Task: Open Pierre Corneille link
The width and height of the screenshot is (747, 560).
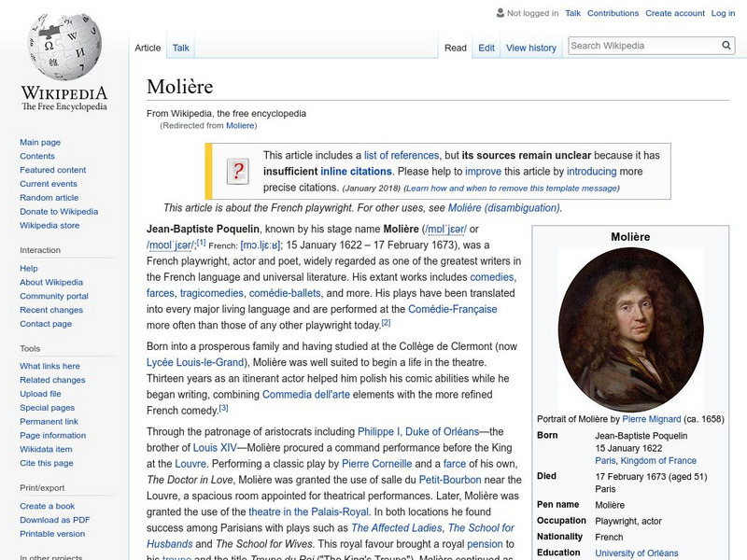Action: [377, 464]
